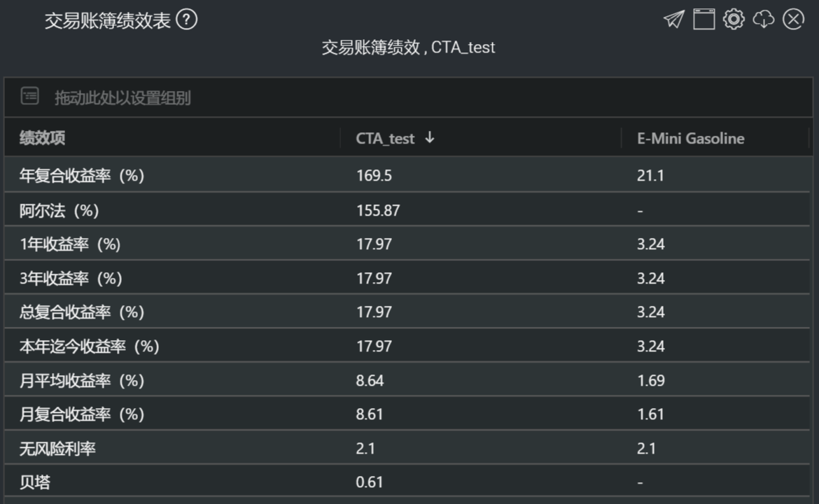Click the 贝塔 row label
The width and height of the screenshot is (819, 504).
point(35,482)
